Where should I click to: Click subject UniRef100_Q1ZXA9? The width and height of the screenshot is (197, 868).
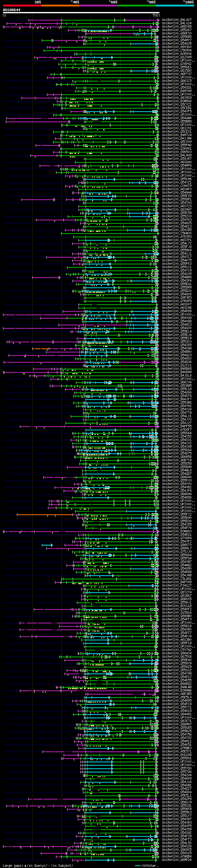point(177,57)
